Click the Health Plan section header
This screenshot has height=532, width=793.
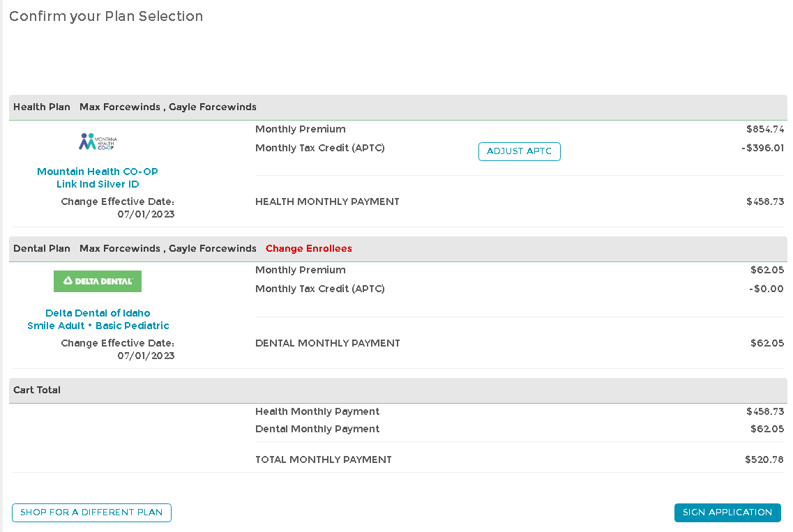point(42,107)
